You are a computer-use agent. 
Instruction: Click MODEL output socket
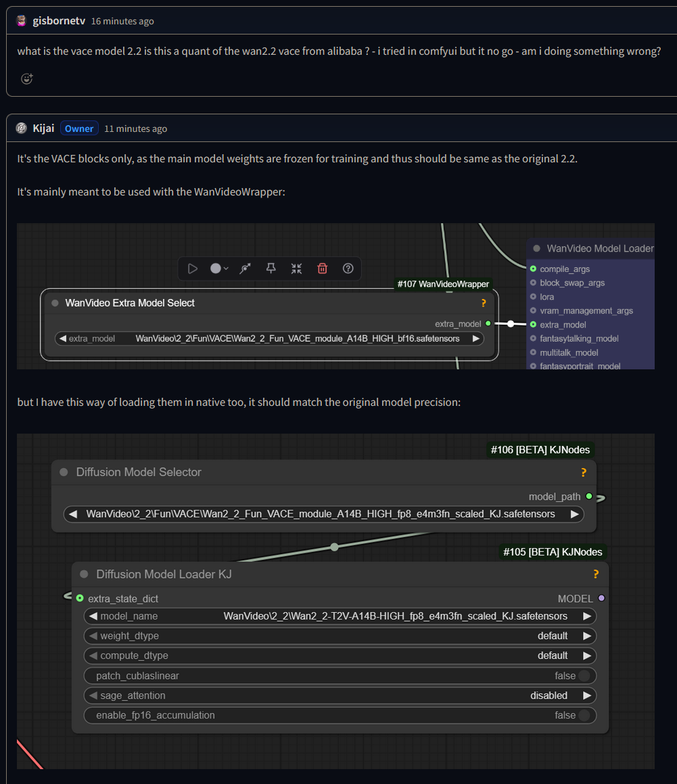(x=601, y=599)
